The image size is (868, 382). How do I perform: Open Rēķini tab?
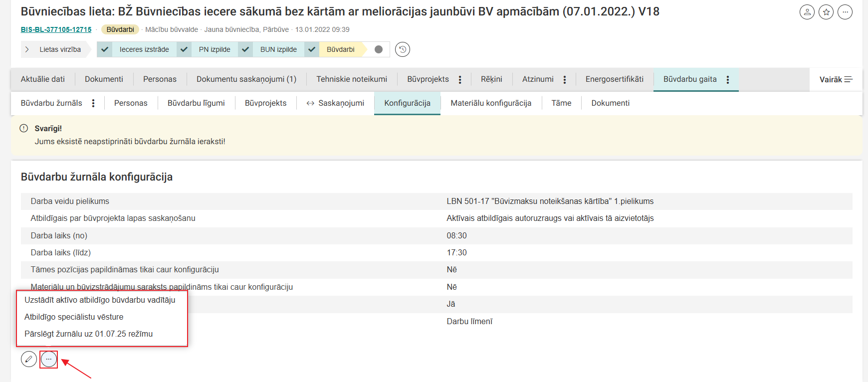click(491, 79)
